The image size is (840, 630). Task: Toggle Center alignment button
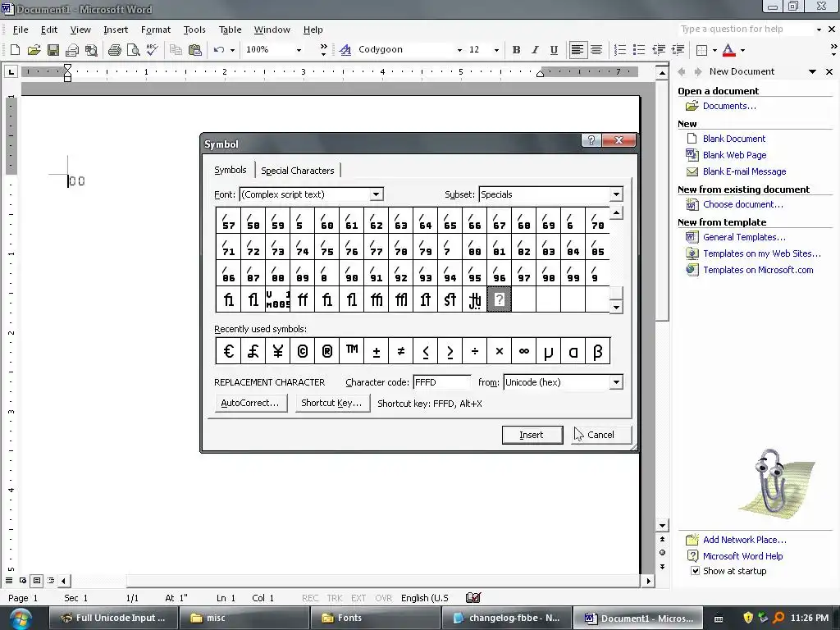click(596, 50)
